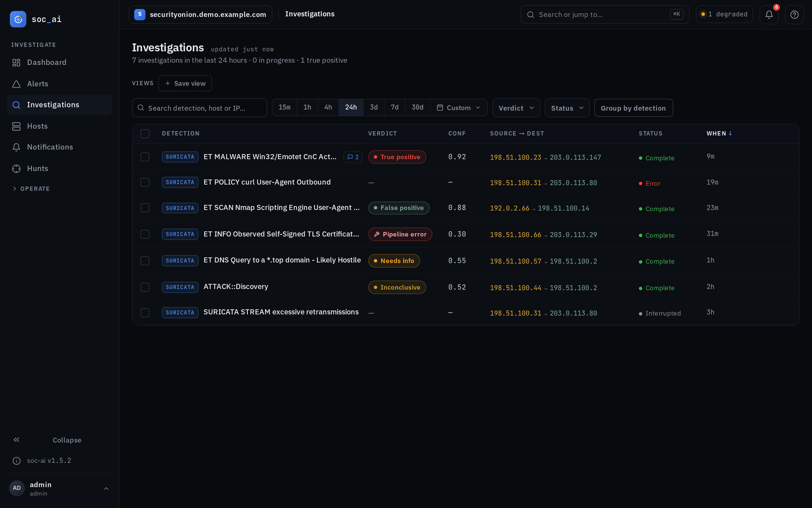Check the Emotet CnC investigation row checkbox
The width and height of the screenshot is (812, 508).
[145, 157]
